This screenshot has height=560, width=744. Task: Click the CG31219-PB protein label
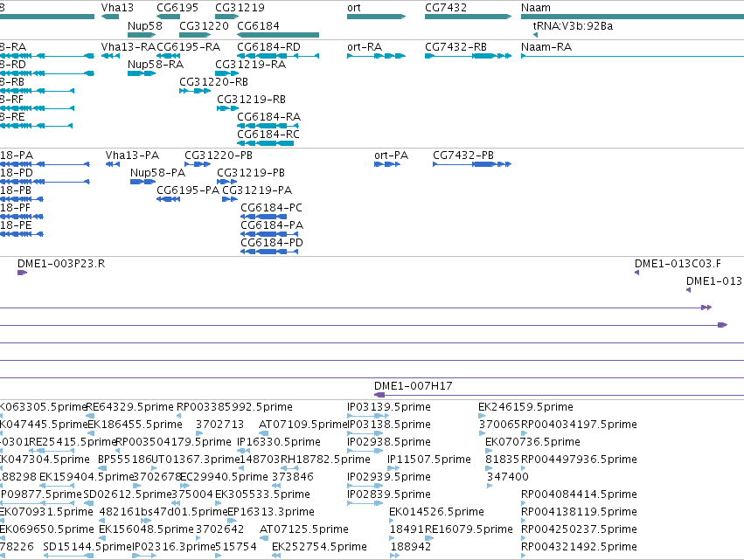click(x=251, y=173)
